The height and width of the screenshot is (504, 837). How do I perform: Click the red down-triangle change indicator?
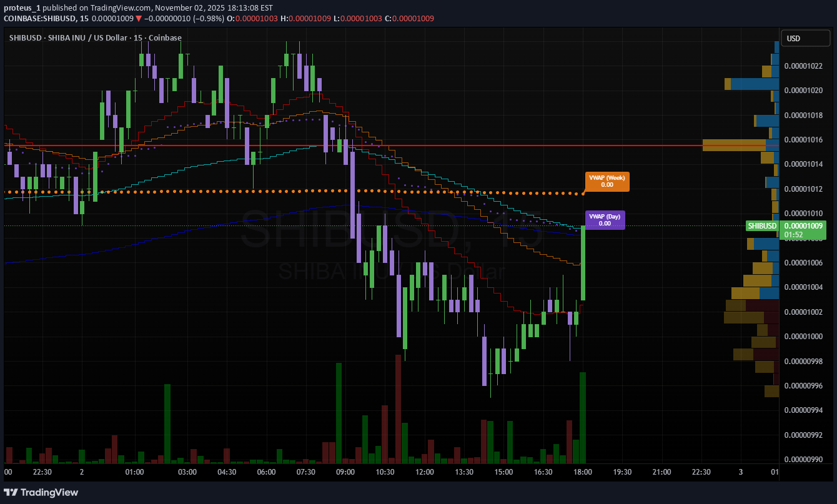pyautogui.click(x=139, y=19)
